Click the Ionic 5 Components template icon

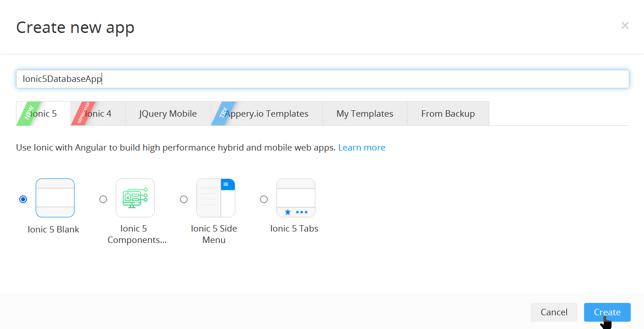point(135,198)
